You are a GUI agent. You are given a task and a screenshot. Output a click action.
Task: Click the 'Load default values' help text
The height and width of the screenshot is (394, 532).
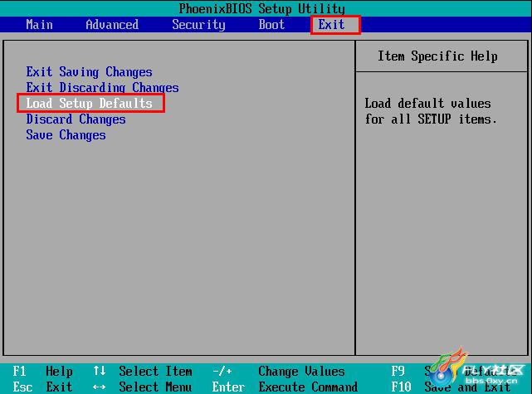(431, 111)
